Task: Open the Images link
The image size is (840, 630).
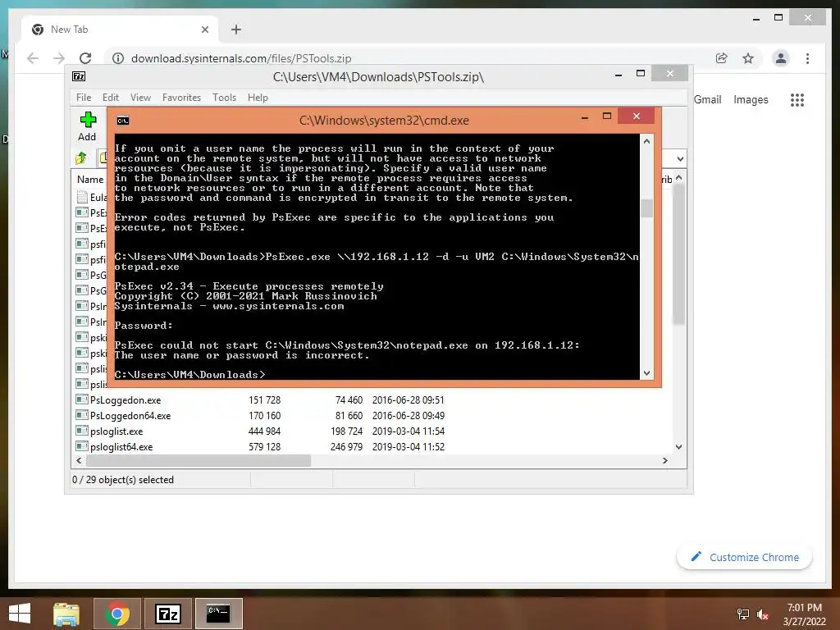Action: click(751, 99)
